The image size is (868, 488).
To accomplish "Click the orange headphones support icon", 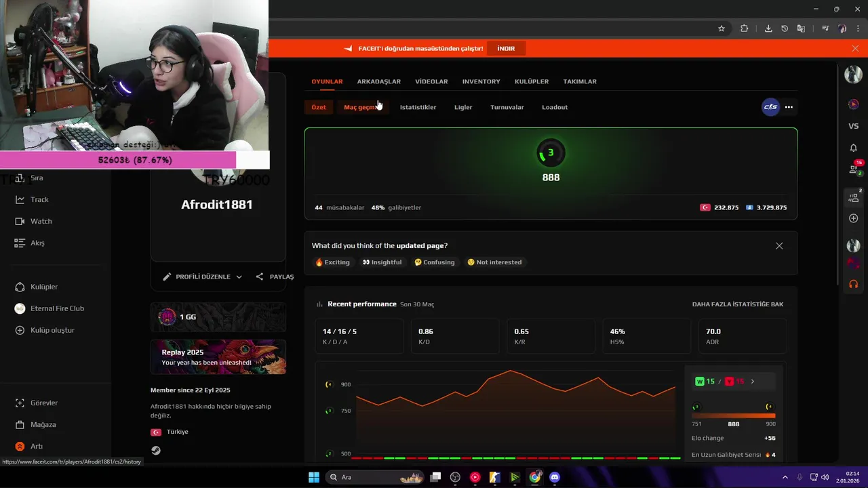I will coord(854,284).
